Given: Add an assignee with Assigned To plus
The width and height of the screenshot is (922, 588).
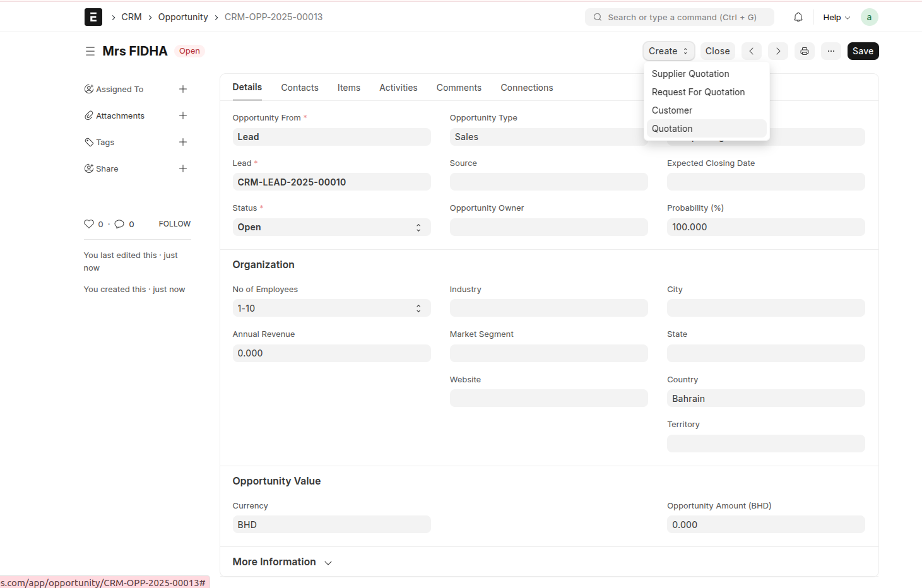Looking at the screenshot, I should 183,89.
